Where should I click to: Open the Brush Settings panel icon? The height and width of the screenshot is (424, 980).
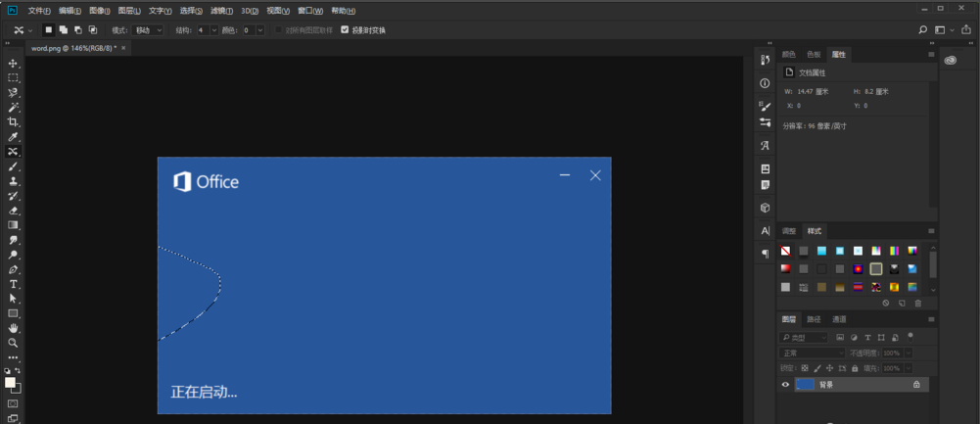click(x=765, y=107)
